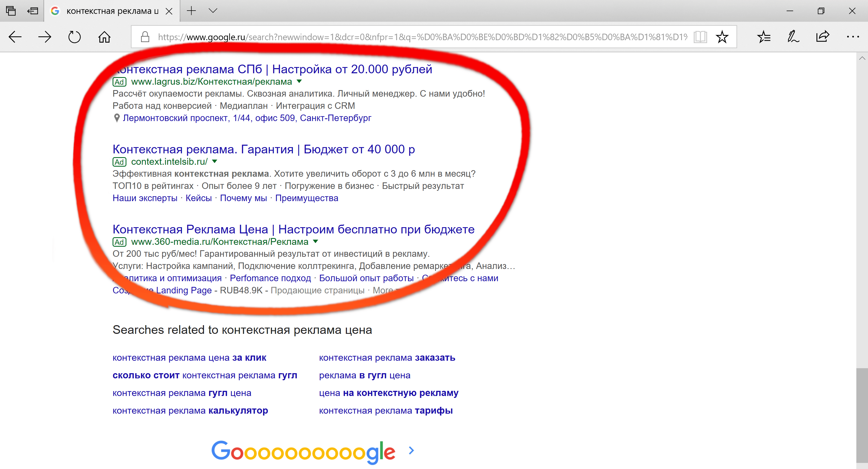This screenshot has height=469, width=868.
Task: Set these tabs aside
Action: [32, 11]
